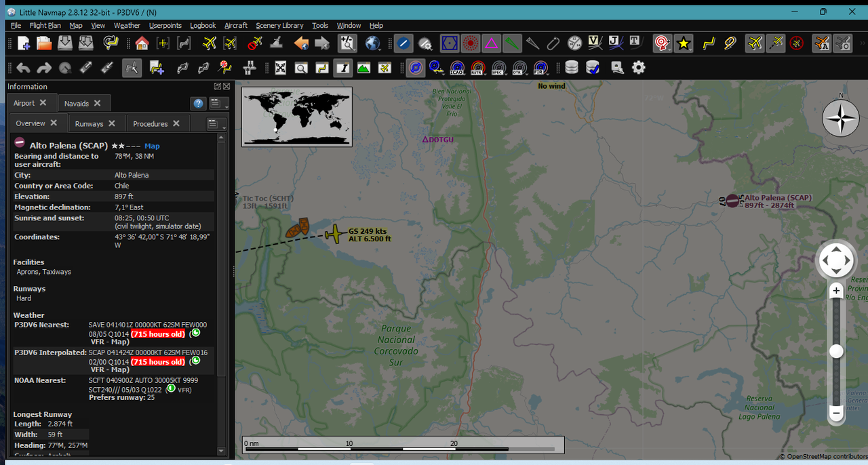
Task: Save the current flight plan
Action: [x=65, y=44]
